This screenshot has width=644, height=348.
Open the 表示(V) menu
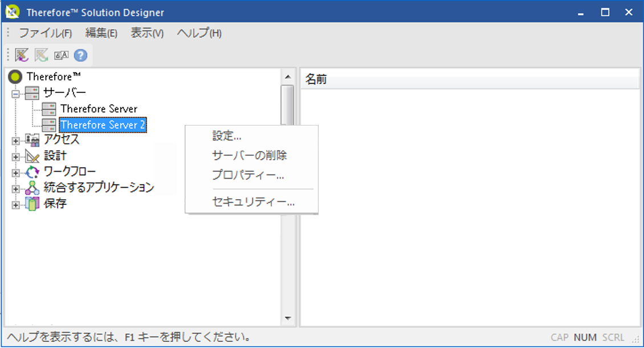[x=147, y=33]
